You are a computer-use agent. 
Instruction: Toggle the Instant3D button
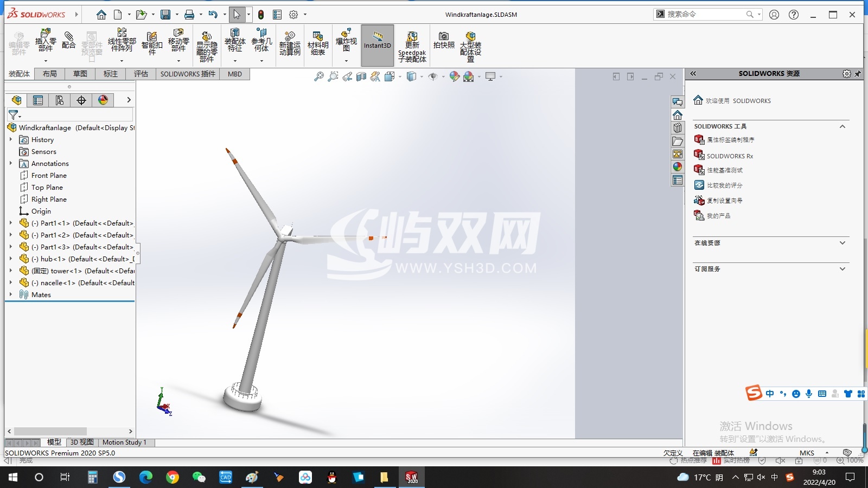(378, 46)
